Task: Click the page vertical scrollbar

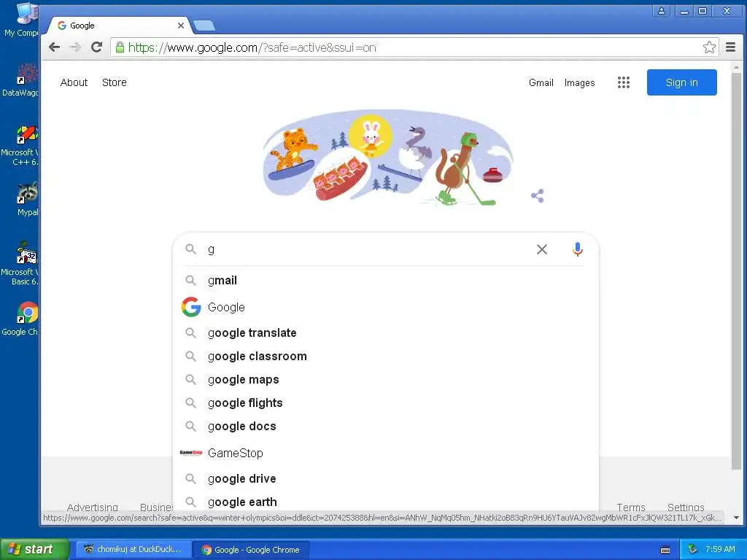Action: tap(736, 271)
